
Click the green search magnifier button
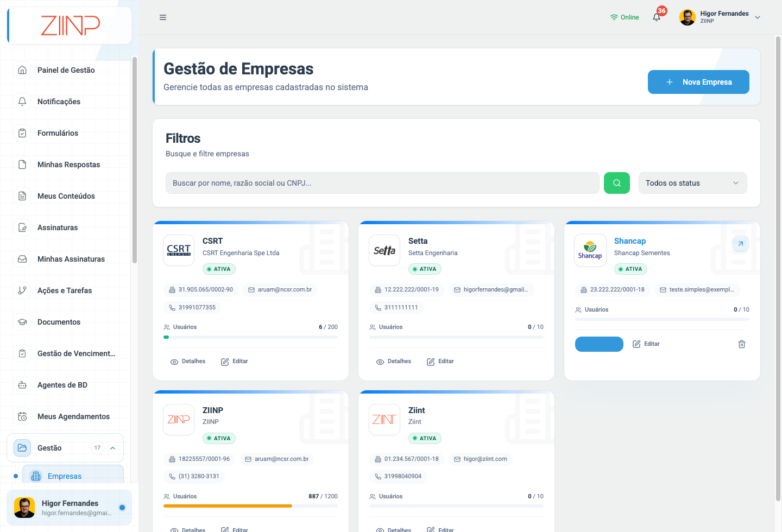tap(617, 183)
